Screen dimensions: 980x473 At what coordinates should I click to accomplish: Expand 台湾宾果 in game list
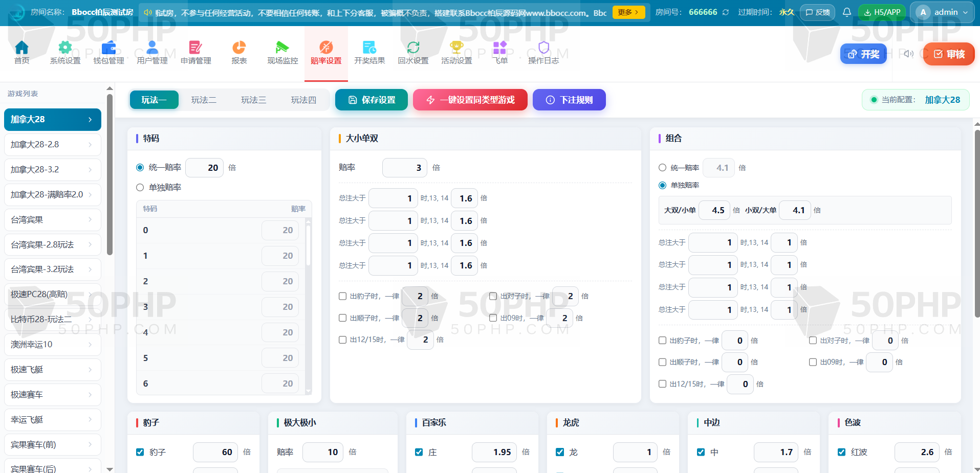click(x=52, y=220)
